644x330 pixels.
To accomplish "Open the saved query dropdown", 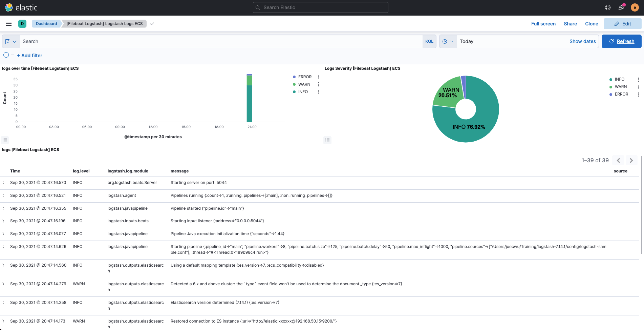I will 11,41.
